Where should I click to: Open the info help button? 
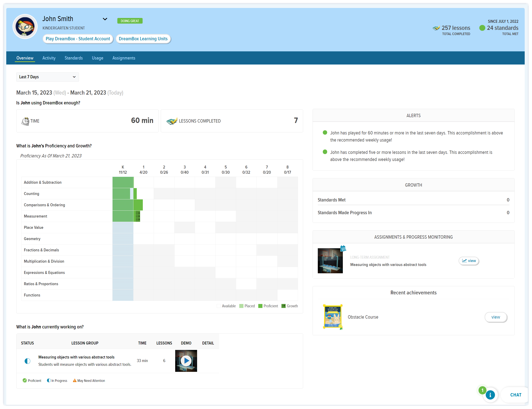point(490,395)
